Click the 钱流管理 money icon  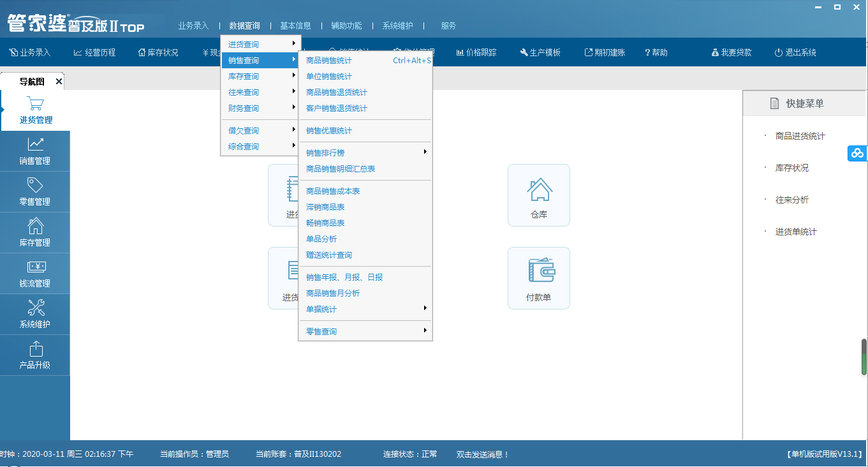coord(35,267)
